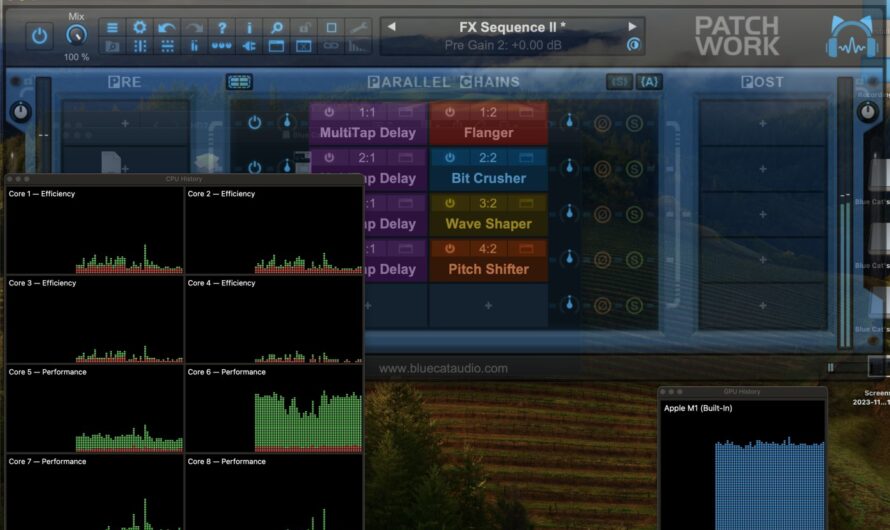Turn the PRE input gain knob
This screenshot has height=530, width=890.
pyautogui.click(x=20, y=112)
